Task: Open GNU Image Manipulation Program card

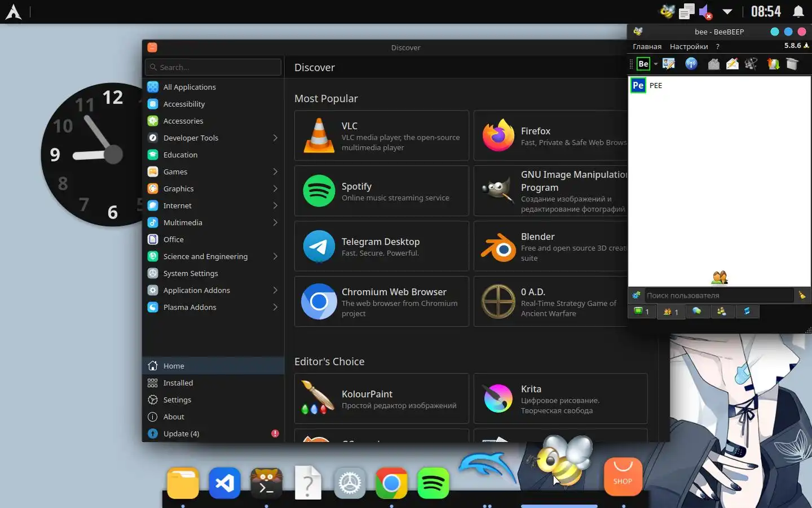Action: (550, 191)
